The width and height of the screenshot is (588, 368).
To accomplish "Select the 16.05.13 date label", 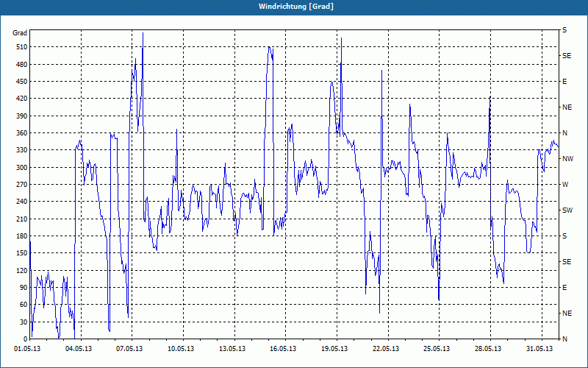I will pyautogui.click(x=283, y=349).
